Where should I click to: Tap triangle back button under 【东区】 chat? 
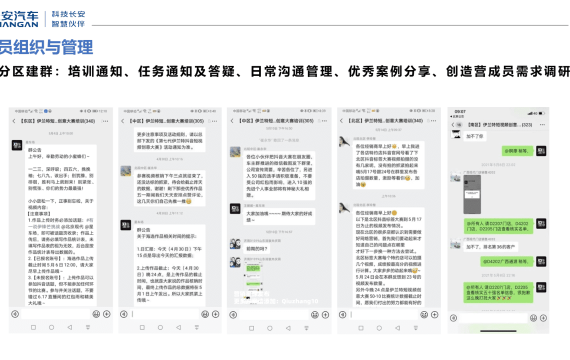(x=69, y=328)
